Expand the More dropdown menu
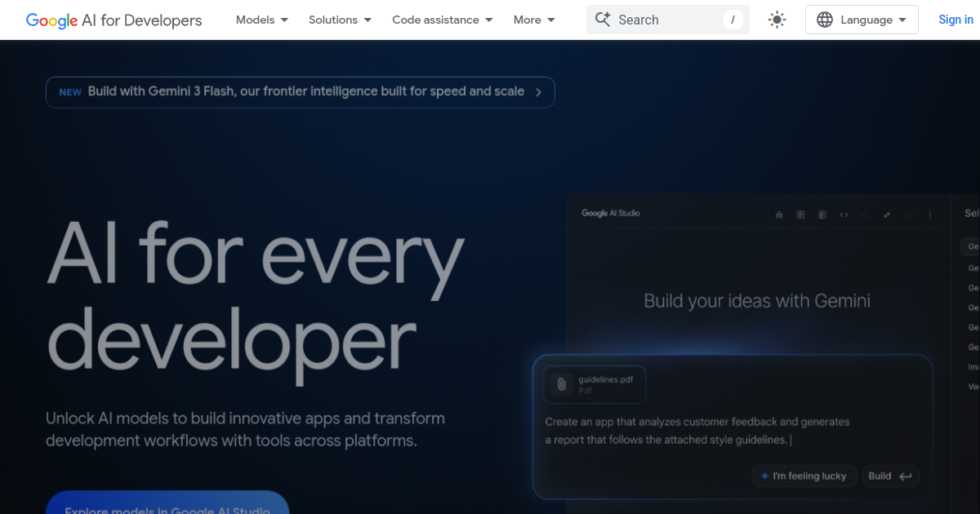This screenshot has height=514, width=980. pyautogui.click(x=534, y=20)
